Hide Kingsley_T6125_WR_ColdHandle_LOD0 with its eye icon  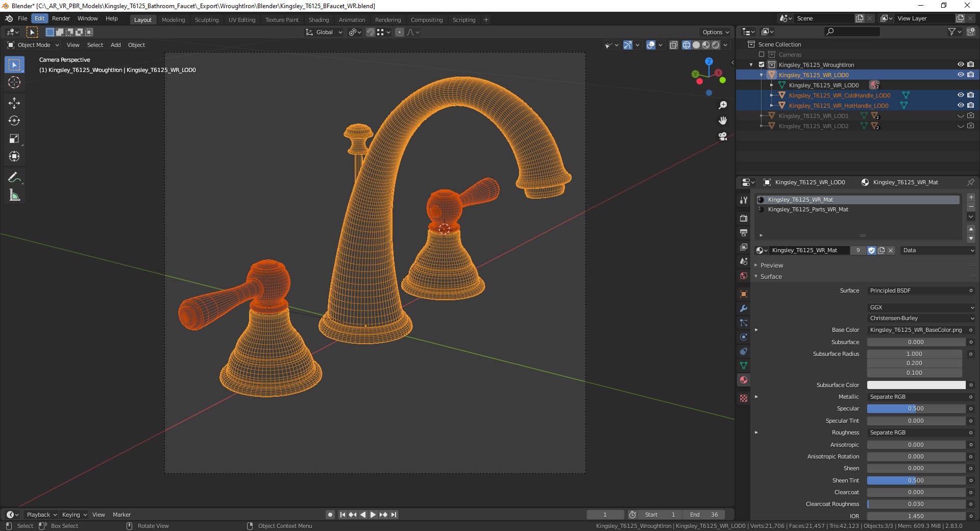pos(960,95)
